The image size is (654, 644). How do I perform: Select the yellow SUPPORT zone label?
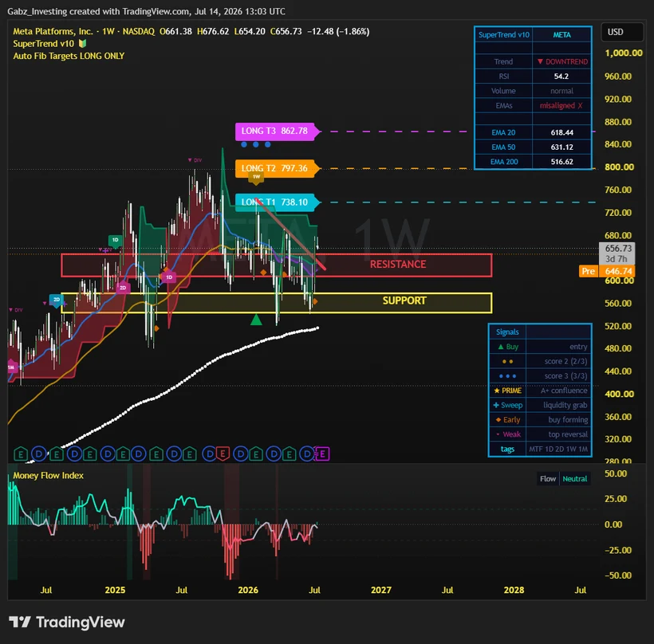point(404,300)
